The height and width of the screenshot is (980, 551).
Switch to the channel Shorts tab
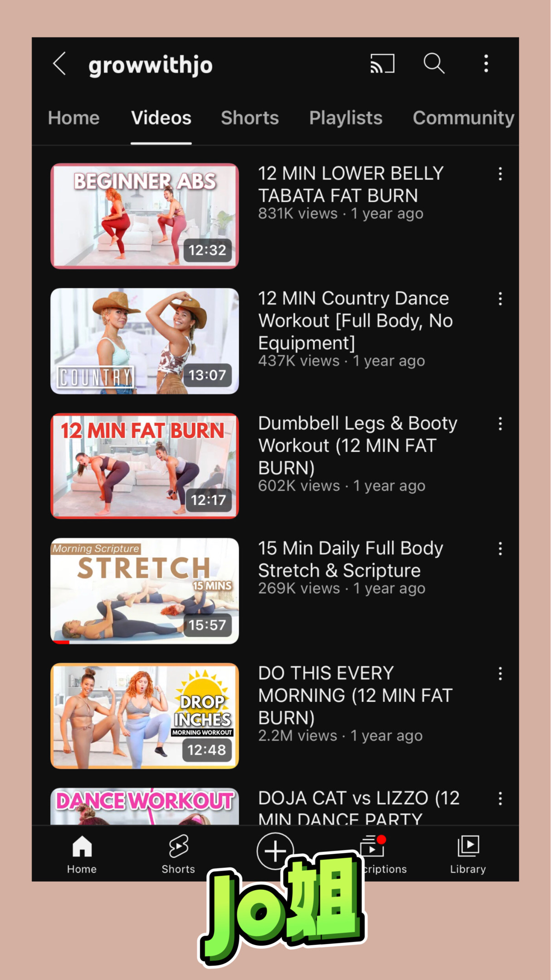pyautogui.click(x=250, y=118)
